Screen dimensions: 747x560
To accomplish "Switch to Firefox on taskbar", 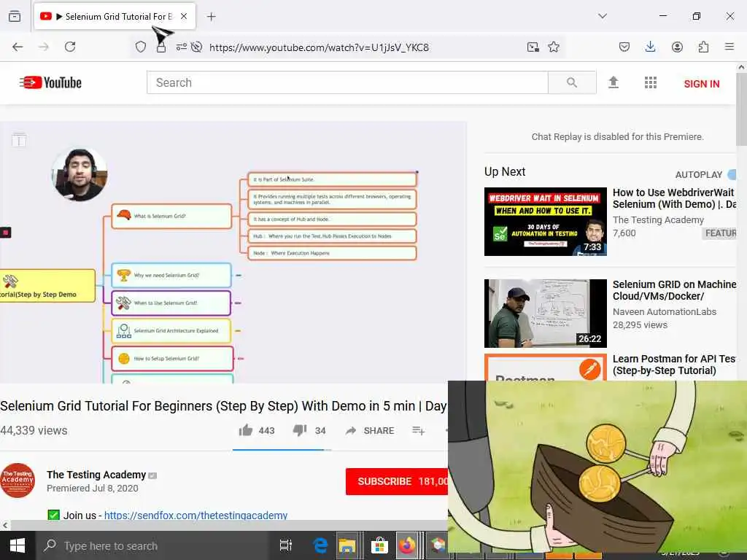I will coord(406,545).
